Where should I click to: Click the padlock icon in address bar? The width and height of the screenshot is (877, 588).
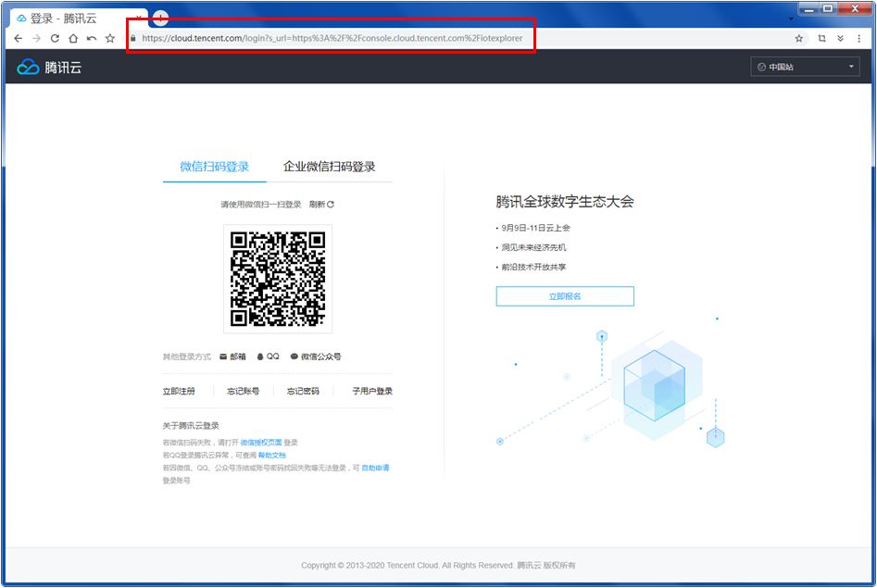click(x=133, y=38)
